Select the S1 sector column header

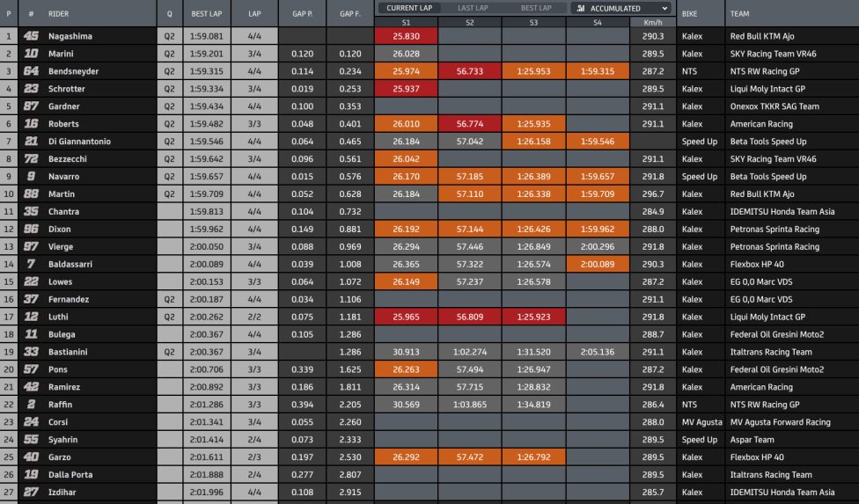(406, 23)
